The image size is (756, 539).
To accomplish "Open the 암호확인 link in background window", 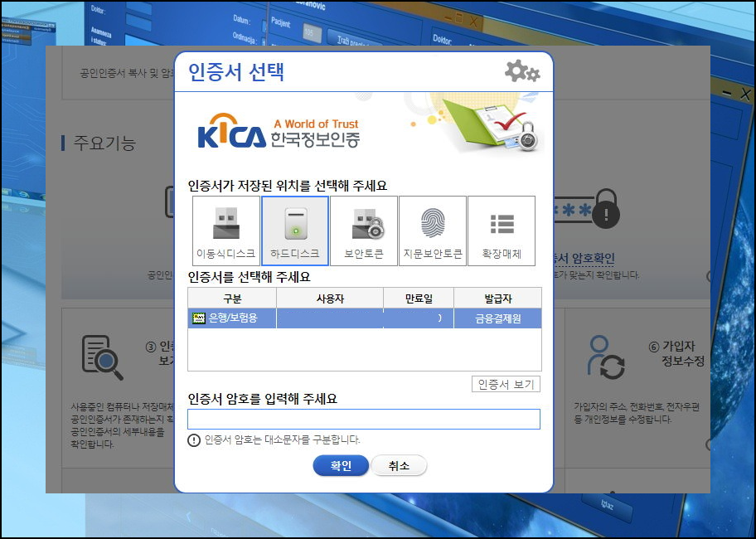I will tap(585, 259).
